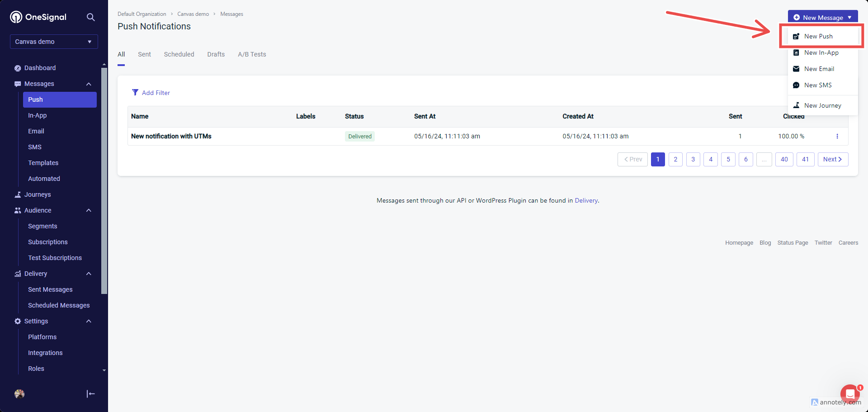The width and height of the screenshot is (868, 412).
Task: Click Canvas demo breadcrumb
Action: 193,14
